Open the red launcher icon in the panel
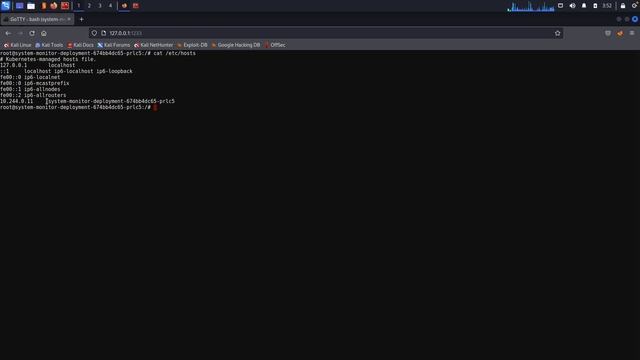The width and height of the screenshot is (640, 360). (x=65, y=6)
